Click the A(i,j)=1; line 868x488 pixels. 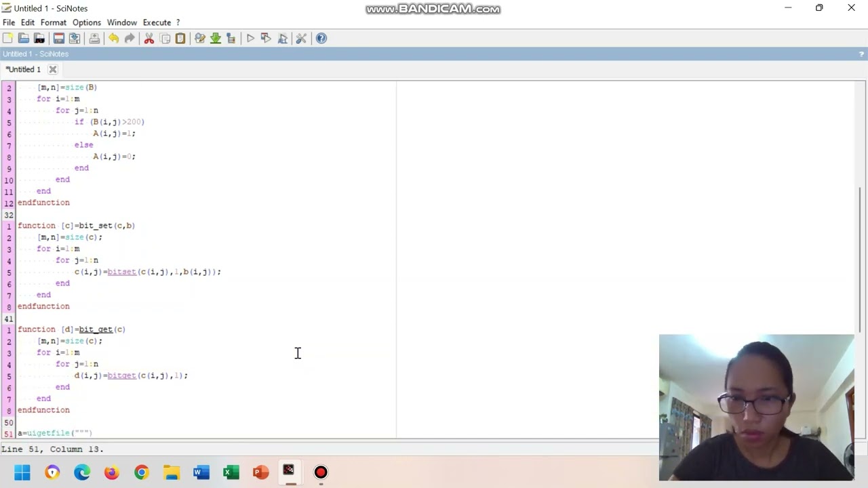114,134
